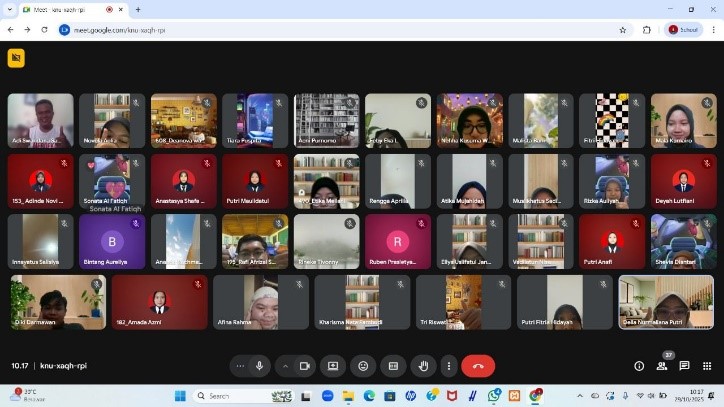The image size is (724, 407).
Task: Open the chat panel icon
Action: click(x=685, y=366)
